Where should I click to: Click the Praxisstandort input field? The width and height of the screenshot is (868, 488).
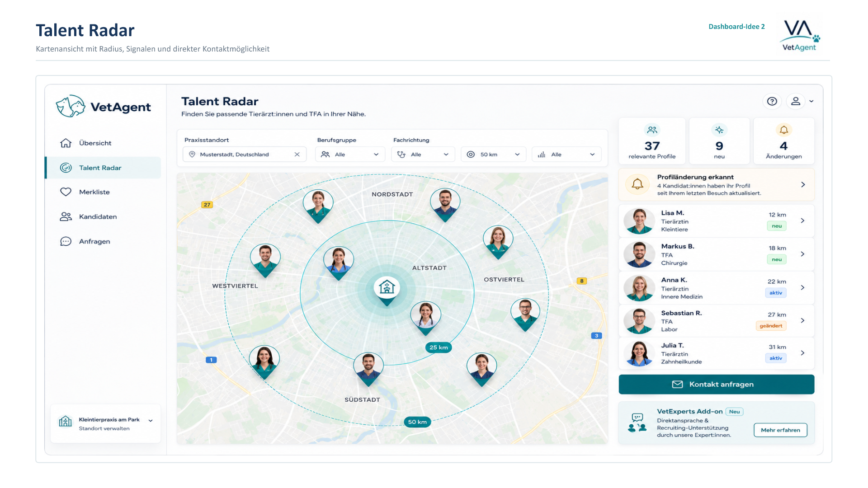point(244,155)
